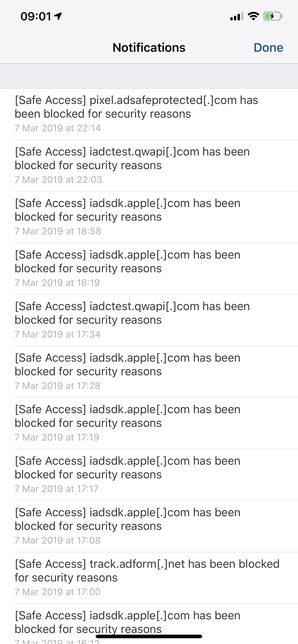Select iadsdk.apple notification from 18:19
This screenshot has height=644, width=298.
click(149, 269)
